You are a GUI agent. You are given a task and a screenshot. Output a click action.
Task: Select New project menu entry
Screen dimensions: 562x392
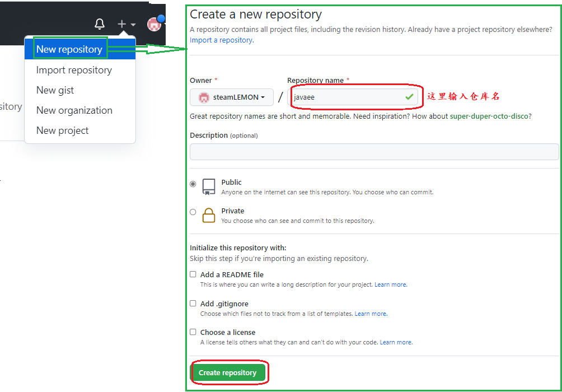[80, 130]
